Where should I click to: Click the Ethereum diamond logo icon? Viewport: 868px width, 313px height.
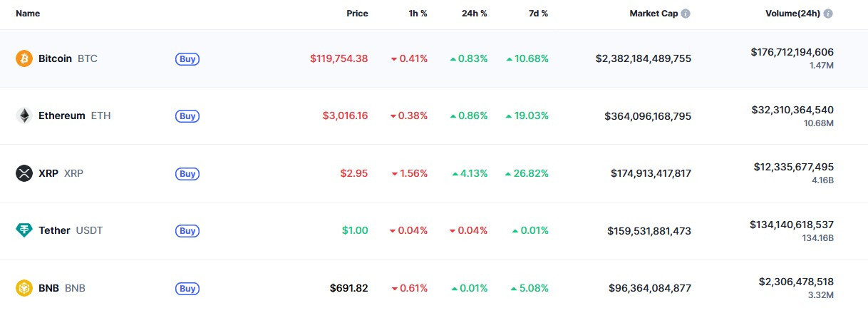pos(24,116)
